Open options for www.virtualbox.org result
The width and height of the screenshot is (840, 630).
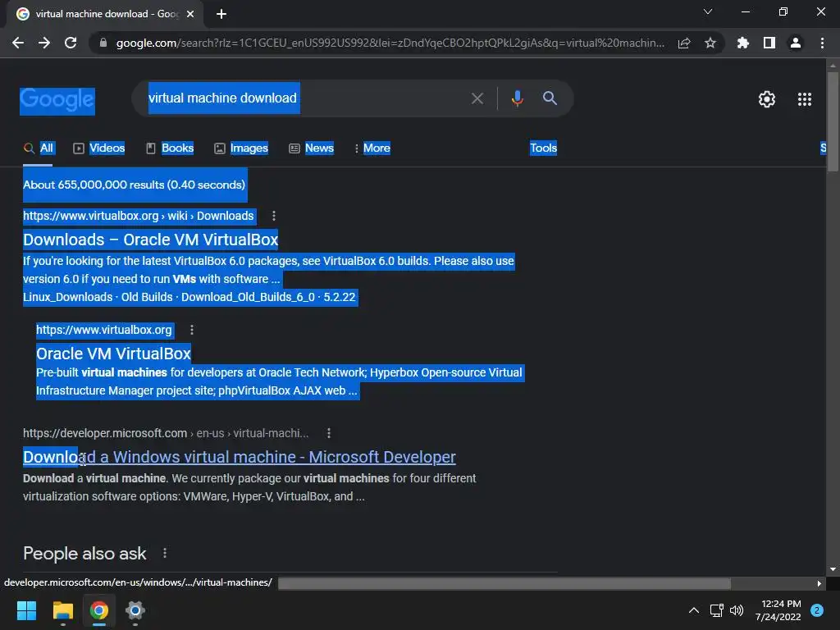click(192, 330)
